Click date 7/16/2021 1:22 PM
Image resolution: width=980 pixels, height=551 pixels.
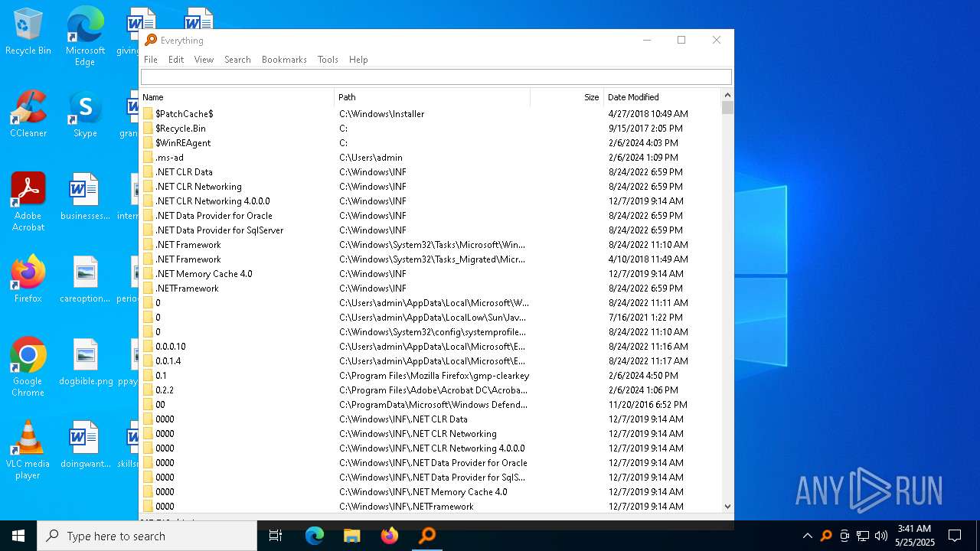(x=645, y=318)
